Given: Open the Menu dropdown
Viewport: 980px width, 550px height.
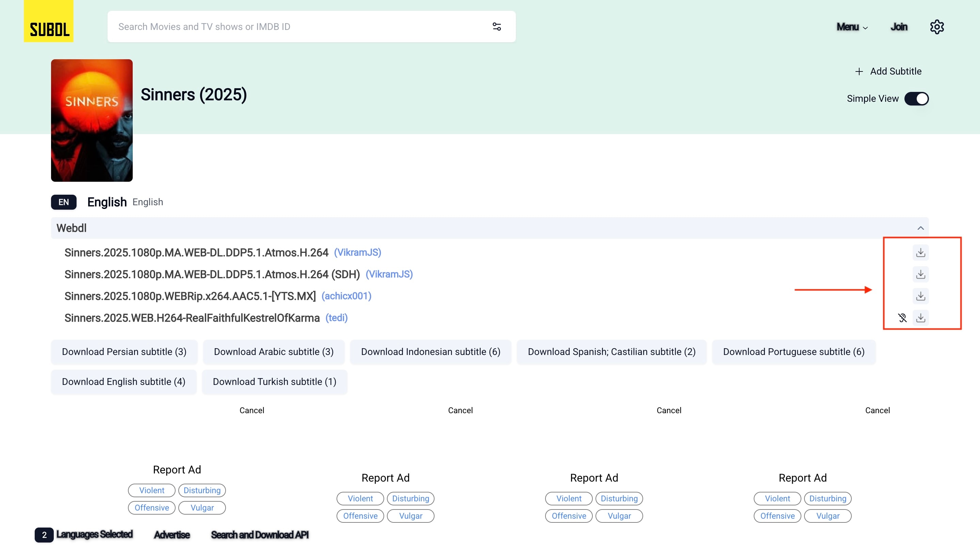Looking at the screenshot, I should [x=852, y=27].
